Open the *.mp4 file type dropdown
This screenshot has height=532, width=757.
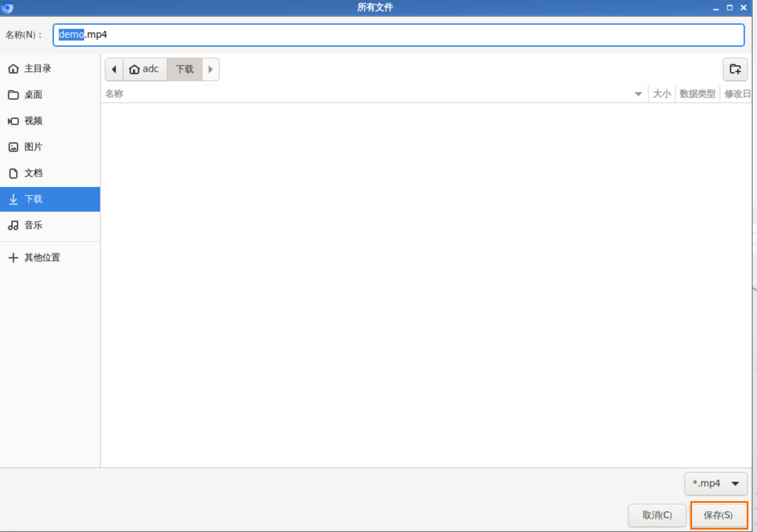coord(715,484)
